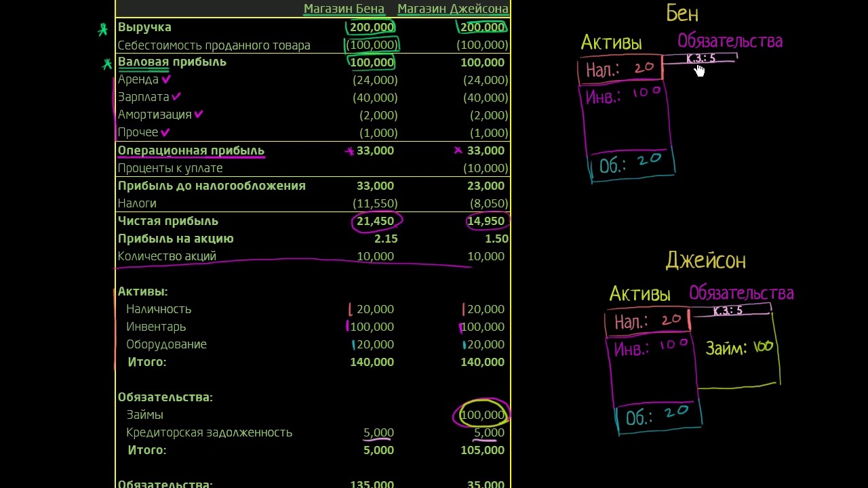Click the 'Магазин Джейсона' column header
Image resolution: width=868 pixels, height=488 pixels.
pyautogui.click(x=453, y=9)
